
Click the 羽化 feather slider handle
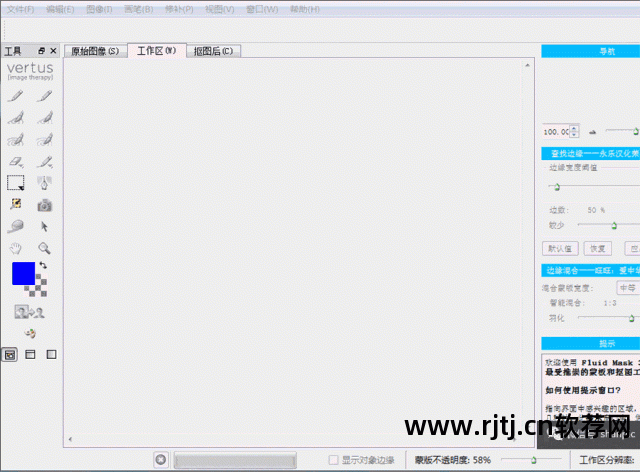pyautogui.click(x=631, y=318)
